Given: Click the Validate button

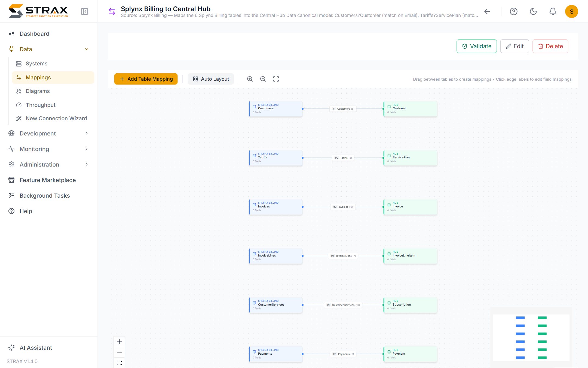Looking at the screenshot, I should pos(476,46).
